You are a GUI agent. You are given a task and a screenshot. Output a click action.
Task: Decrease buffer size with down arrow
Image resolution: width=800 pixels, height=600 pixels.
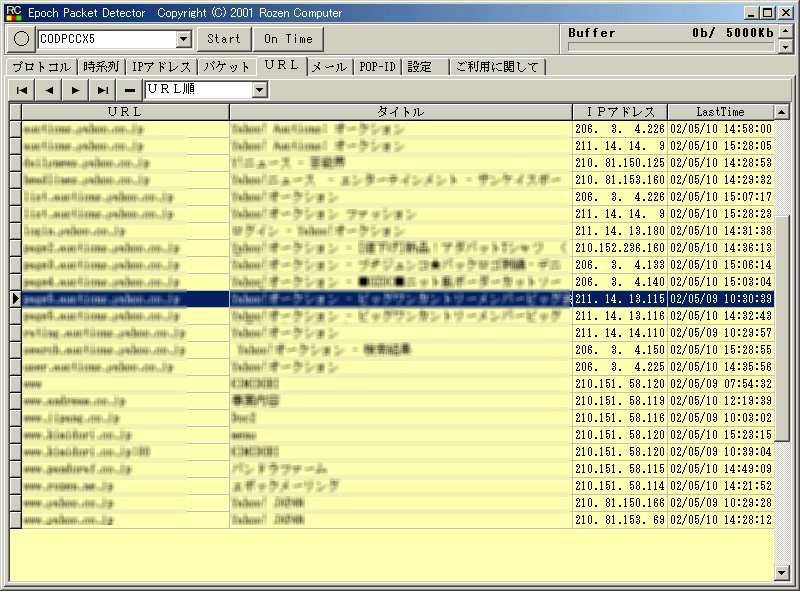(x=786, y=46)
